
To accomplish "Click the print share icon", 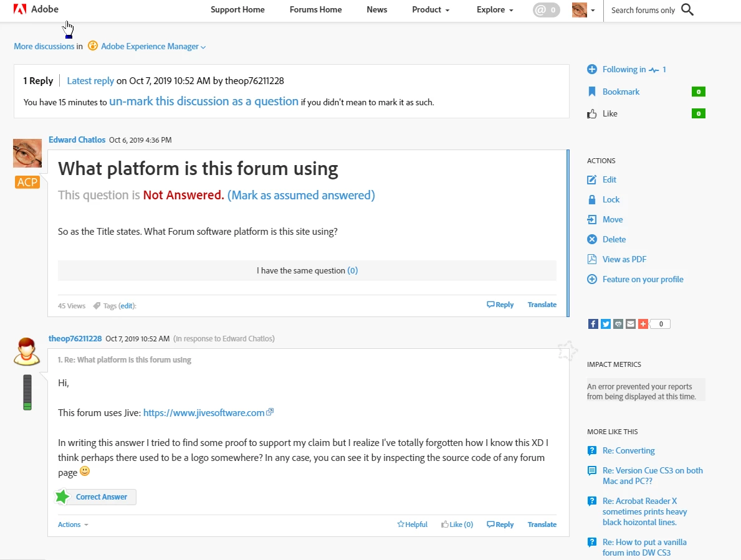I will (x=618, y=324).
